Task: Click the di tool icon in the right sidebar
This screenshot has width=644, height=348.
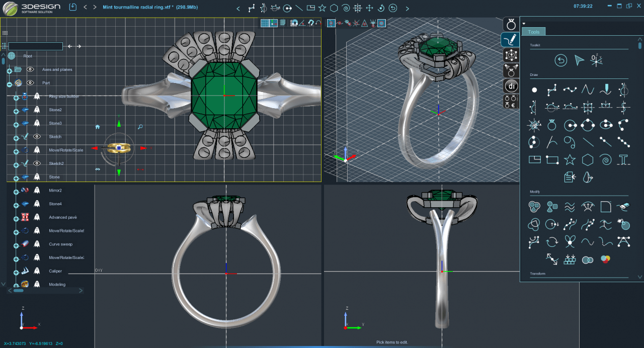Action: [510, 86]
